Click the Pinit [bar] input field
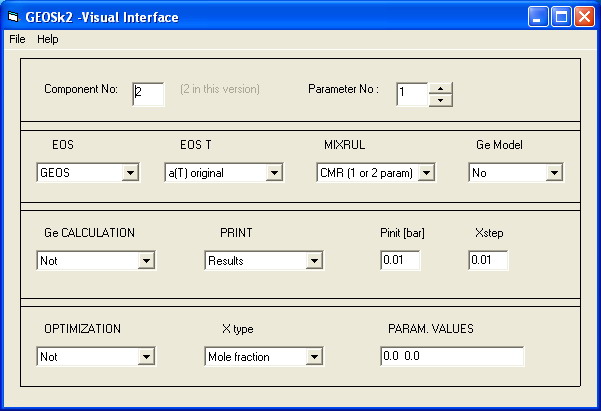Viewport: 601px width, 411px height. [400, 260]
